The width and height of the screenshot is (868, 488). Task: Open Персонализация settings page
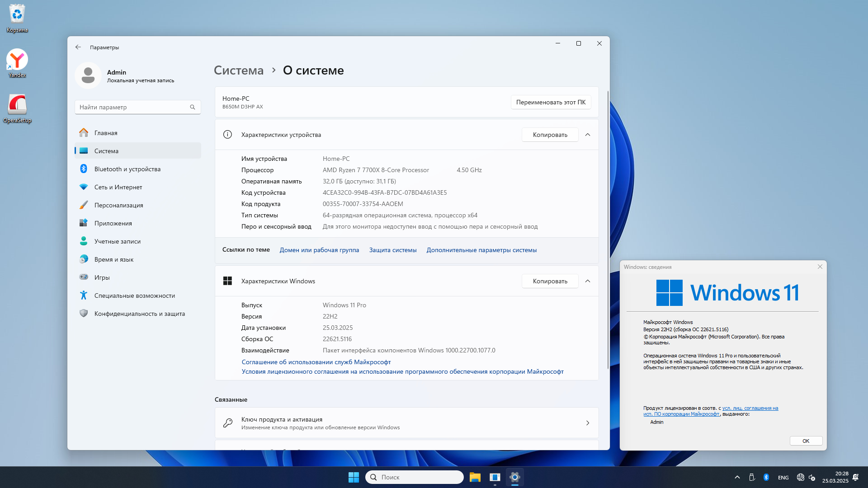tap(118, 205)
